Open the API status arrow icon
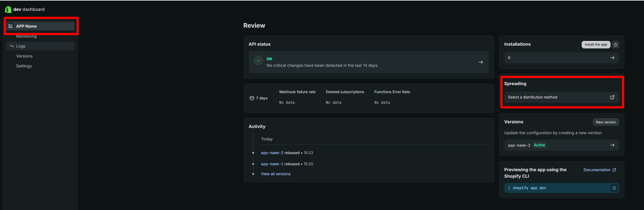The height and width of the screenshot is (210, 644). pos(481,62)
